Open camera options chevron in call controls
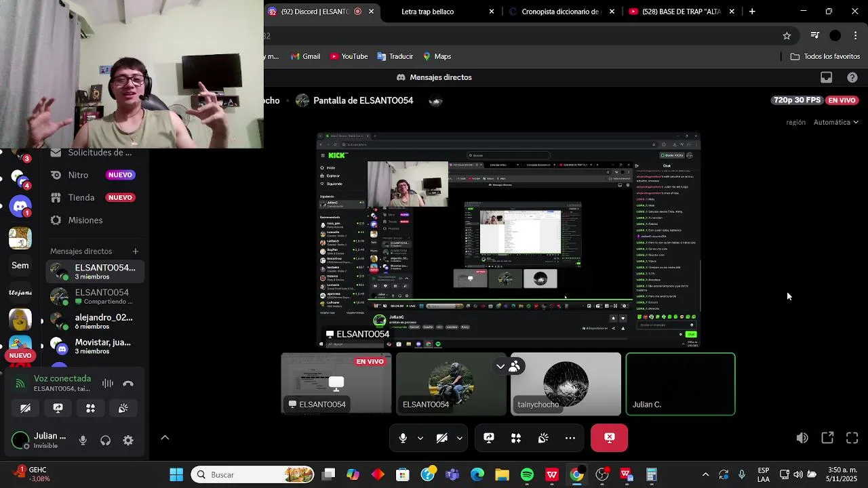 460,439
